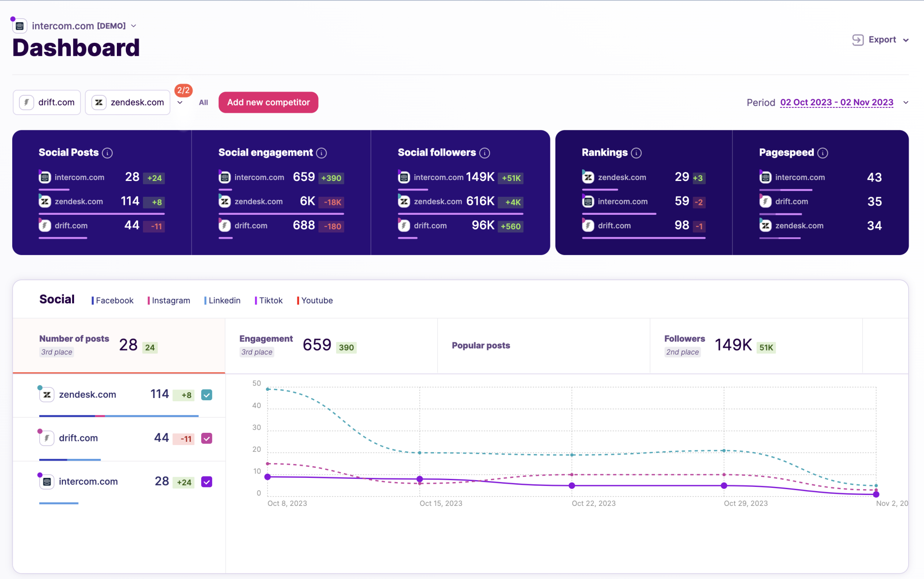The width and height of the screenshot is (924, 579).
Task: Open the 2/2 competitors dropdown
Action: point(180,102)
